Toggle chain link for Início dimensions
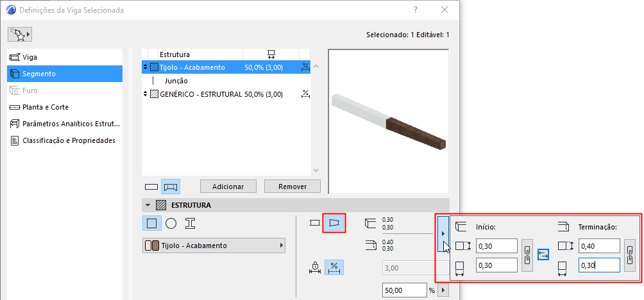The width and height of the screenshot is (644, 300). tap(527, 255)
